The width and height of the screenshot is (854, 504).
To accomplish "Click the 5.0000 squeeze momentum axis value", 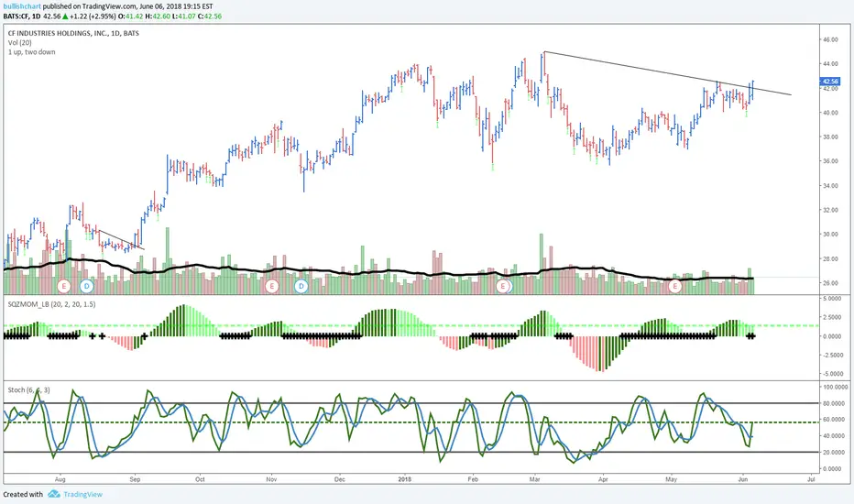I will 832,299.
